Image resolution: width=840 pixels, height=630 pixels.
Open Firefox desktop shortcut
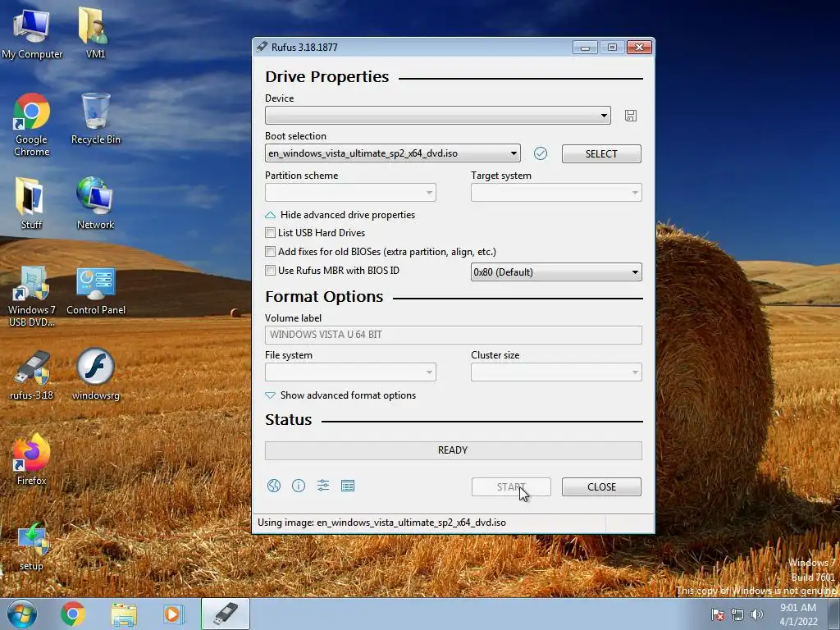[x=32, y=459]
